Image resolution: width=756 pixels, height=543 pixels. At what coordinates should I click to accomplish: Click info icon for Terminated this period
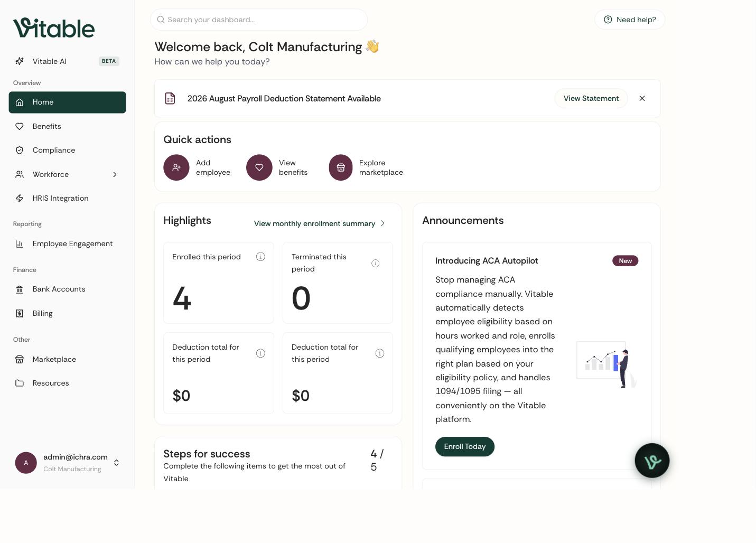(x=376, y=263)
